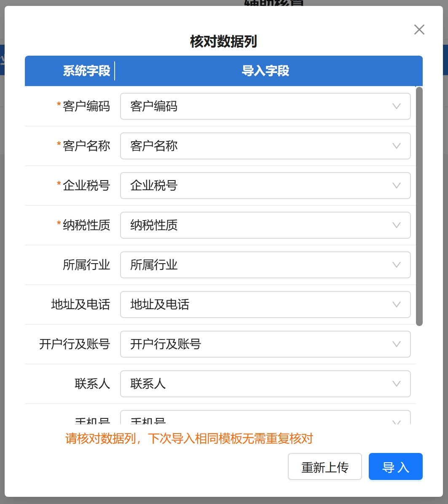The height and width of the screenshot is (504, 448).
Task: Click the 纳税性质 dropdown arrow icon
Action: tap(396, 225)
